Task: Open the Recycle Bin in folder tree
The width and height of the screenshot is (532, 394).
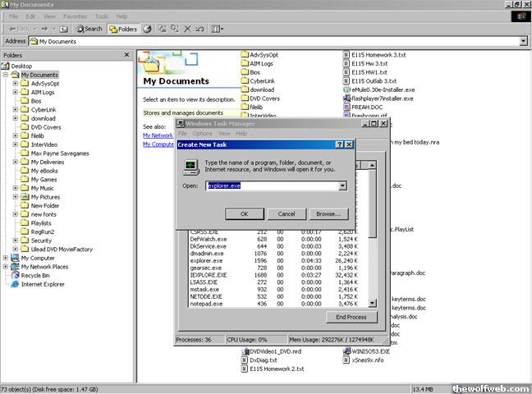Action: click(x=34, y=276)
